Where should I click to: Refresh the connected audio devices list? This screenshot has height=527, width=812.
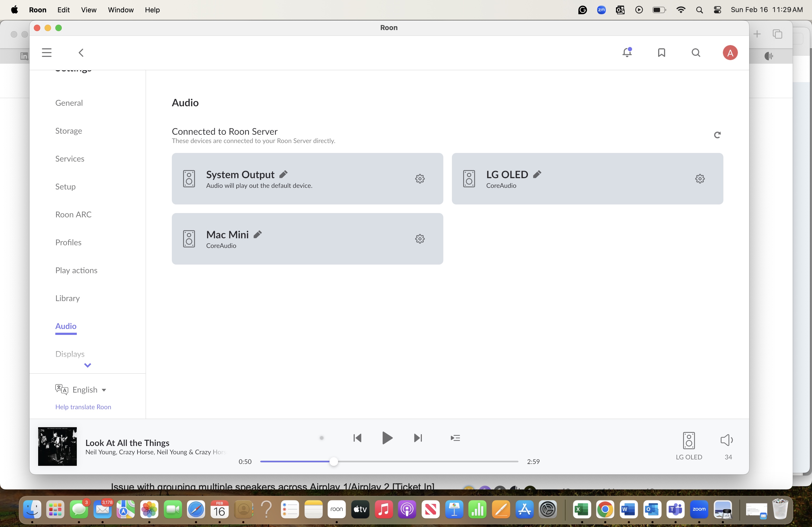coord(717,135)
